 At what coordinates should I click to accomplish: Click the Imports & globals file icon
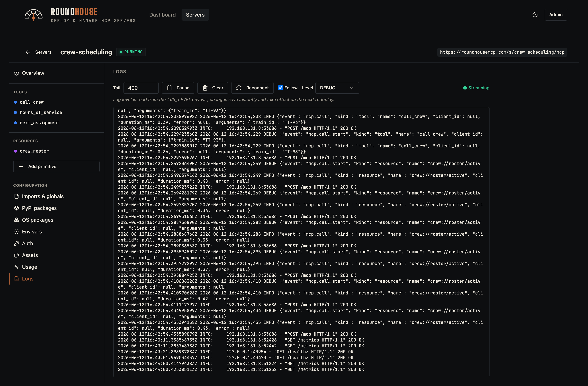point(17,196)
